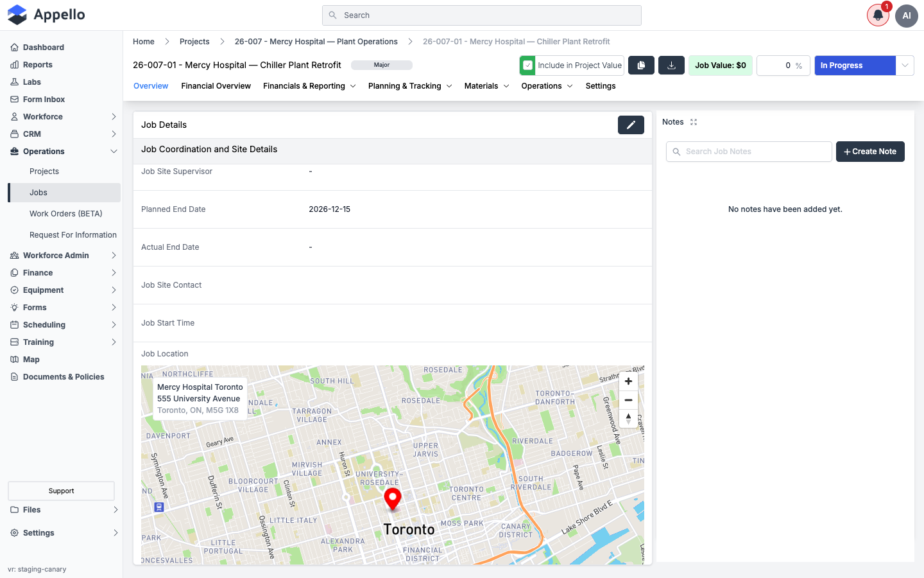This screenshot has height=578, width=924.
Task: Reset map bearing with the compass icon
Action: click(628, 419)
